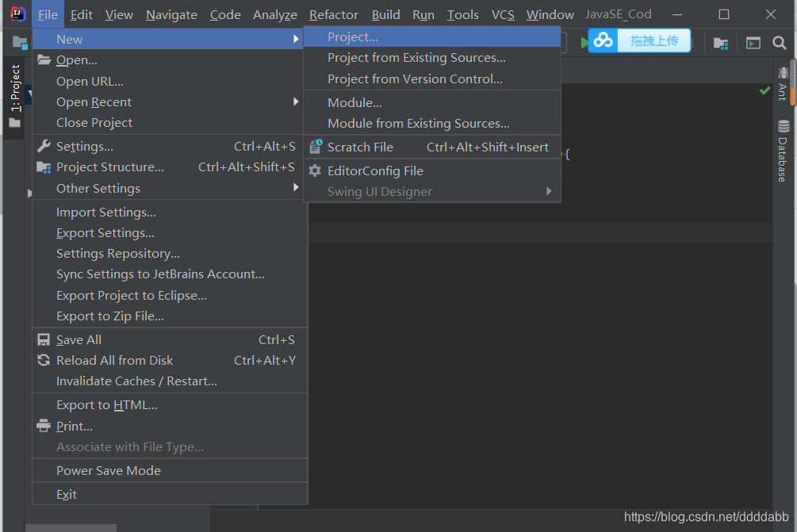The image size is (797, 532).
Task: Click the green inspection checkmark indicator
Action: point(764,91)
